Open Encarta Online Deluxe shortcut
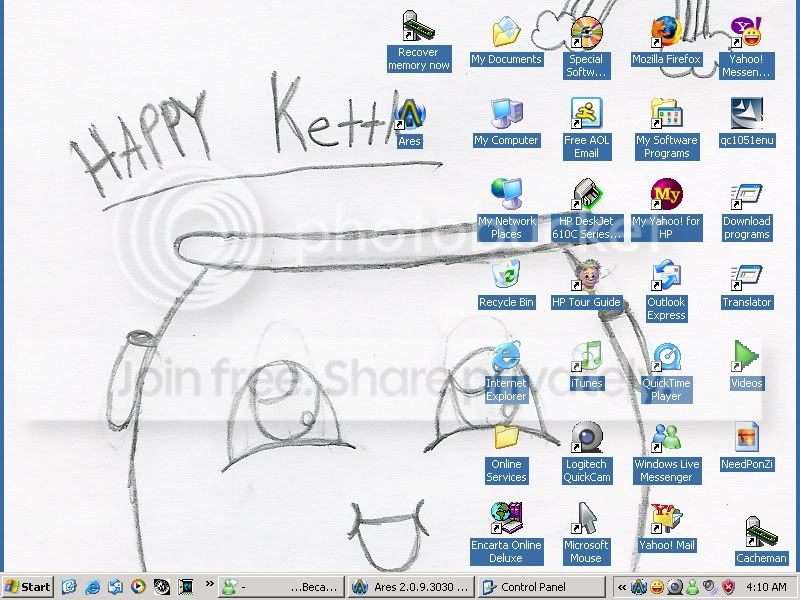This screenshot has height=600, width=800. [x=506, y=519]
